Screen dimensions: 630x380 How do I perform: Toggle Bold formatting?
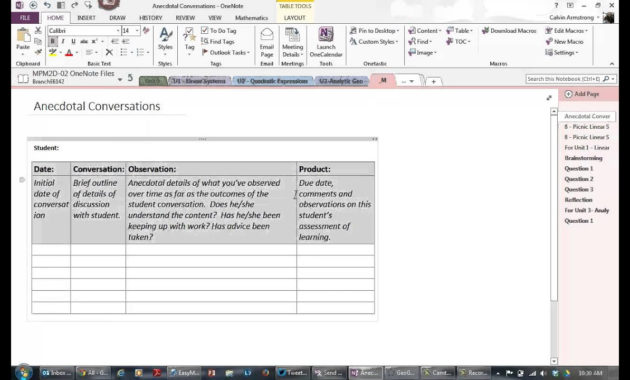[x=53, y=41]
